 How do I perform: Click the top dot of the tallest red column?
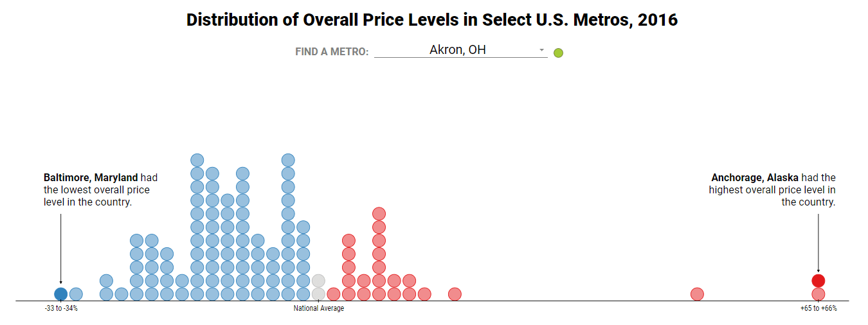coord(379,214)
